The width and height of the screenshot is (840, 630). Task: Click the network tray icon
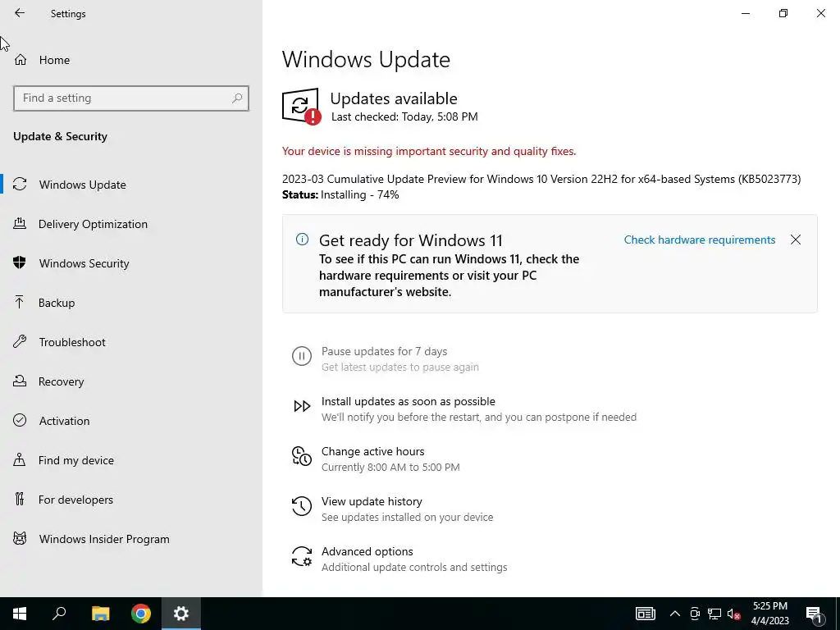[714, 614]
